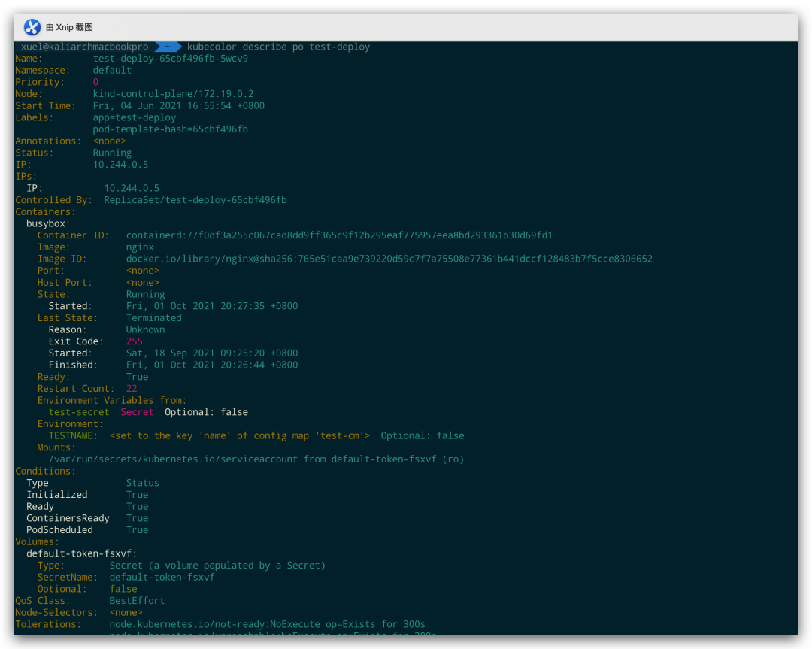Click the pink Exit Code 255 value
Screen dimensions: 812x649
pyautogui.click(x=134, y=341)
